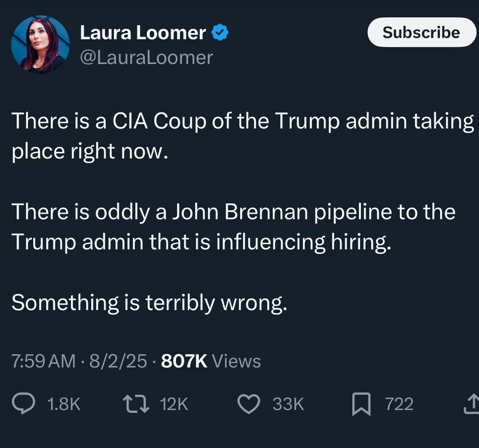Bookmark this tweet using the bookmark icon
This screenshot has height=448, width=479.
coord(361,404)
